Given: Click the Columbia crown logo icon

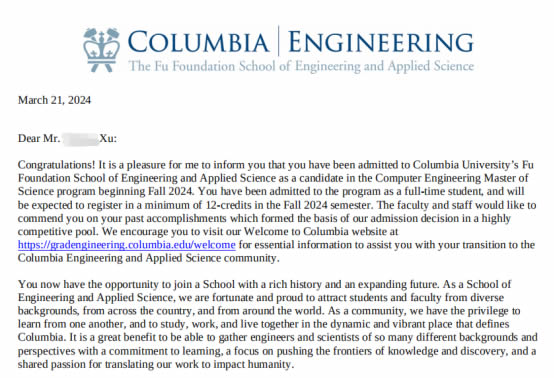Looking at the screenshot, I should point(101,49).
